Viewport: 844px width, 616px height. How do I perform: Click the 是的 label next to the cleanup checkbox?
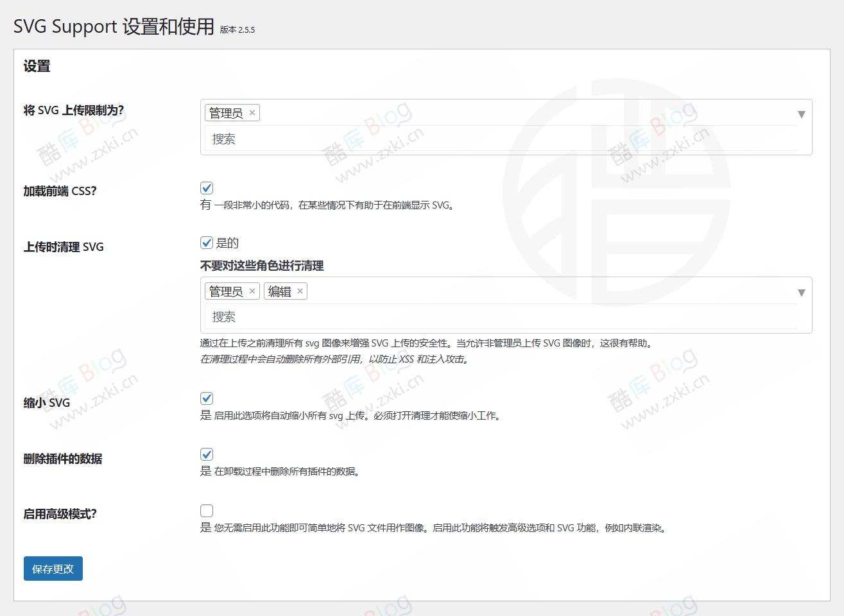(x=228, y=243)
